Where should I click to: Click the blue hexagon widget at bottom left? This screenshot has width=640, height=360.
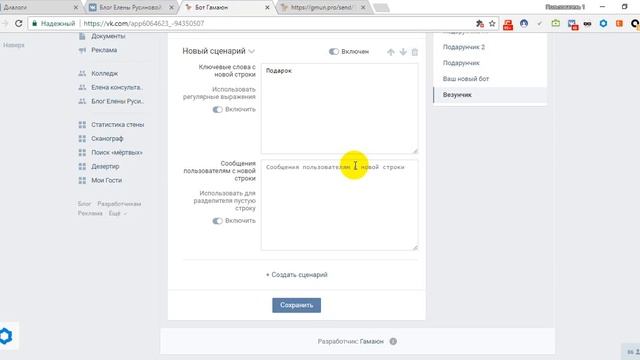pyautogui.click(x=6, y=336)
